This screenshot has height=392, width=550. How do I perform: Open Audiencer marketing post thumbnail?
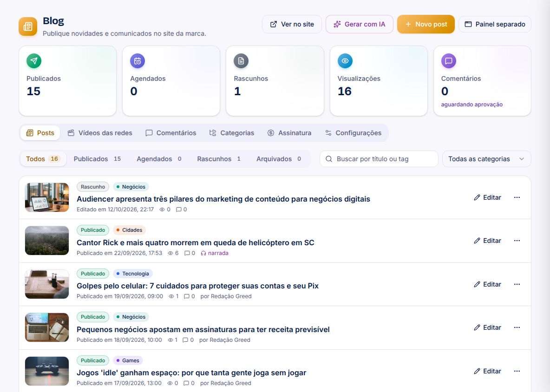pos(47,197)
